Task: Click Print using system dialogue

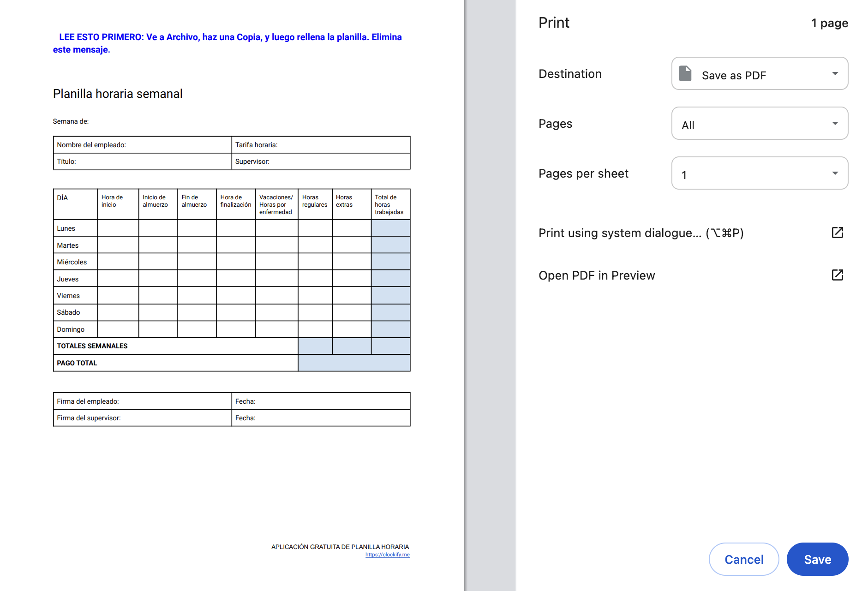Action: 641,233
